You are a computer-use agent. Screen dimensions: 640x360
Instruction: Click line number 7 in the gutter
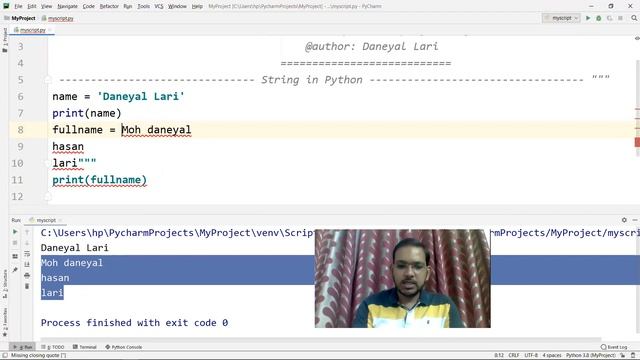20,113
